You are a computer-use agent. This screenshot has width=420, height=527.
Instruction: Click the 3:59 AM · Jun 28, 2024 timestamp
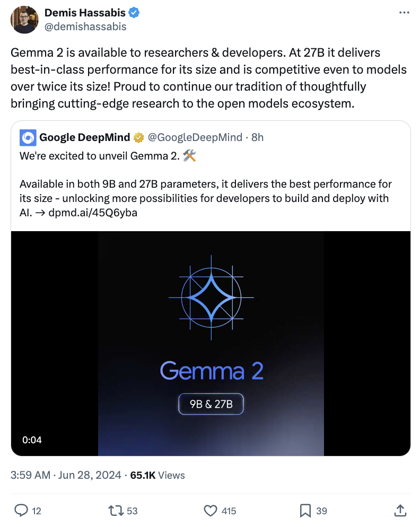click(x=66, y=475)
